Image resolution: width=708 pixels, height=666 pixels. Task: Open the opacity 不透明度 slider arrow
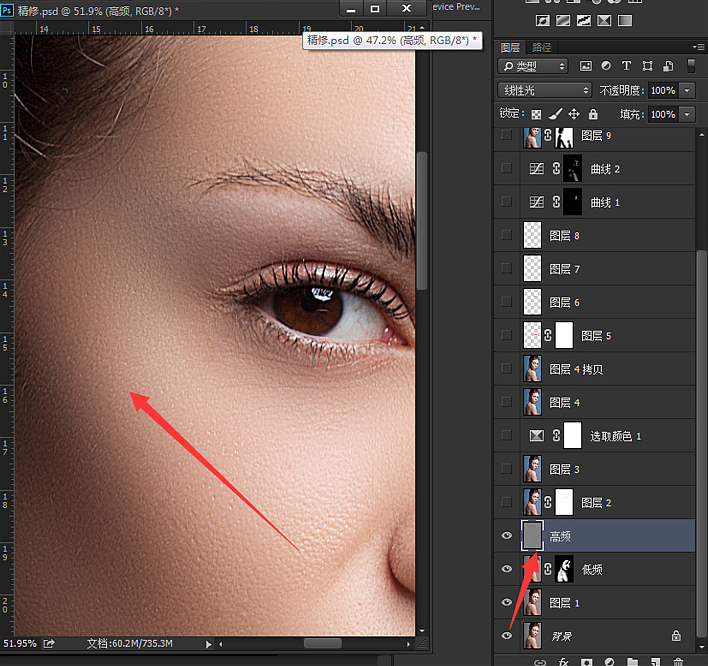tap(688, 90)
